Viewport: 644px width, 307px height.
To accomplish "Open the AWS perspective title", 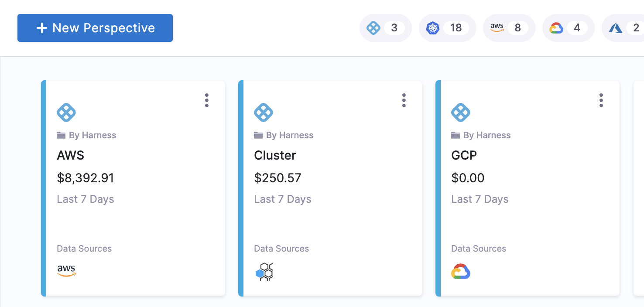I will coord(71,155).
